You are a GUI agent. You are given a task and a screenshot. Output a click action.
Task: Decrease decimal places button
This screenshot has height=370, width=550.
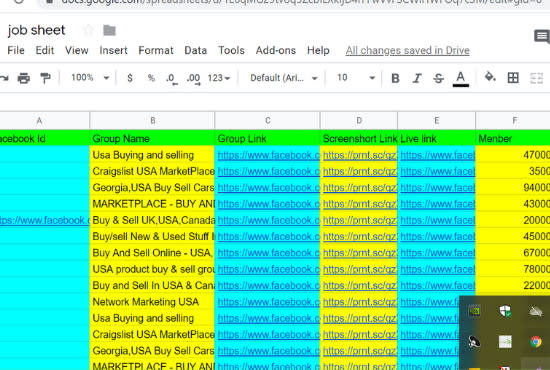[172, 79]
